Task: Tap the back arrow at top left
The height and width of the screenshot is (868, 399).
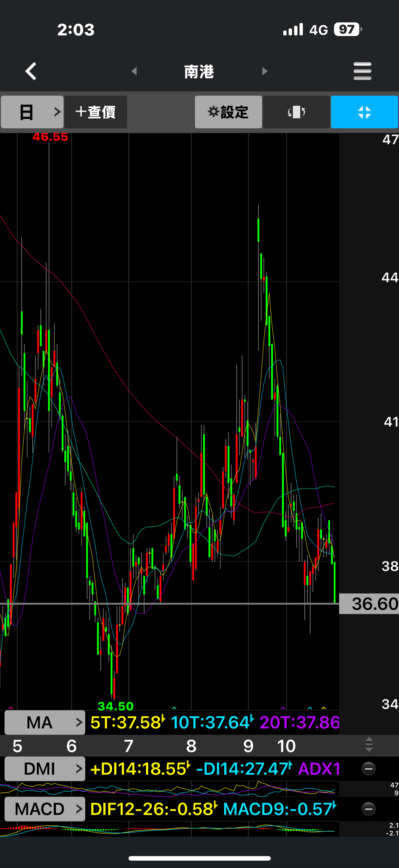Action: (x=31, y=71)
